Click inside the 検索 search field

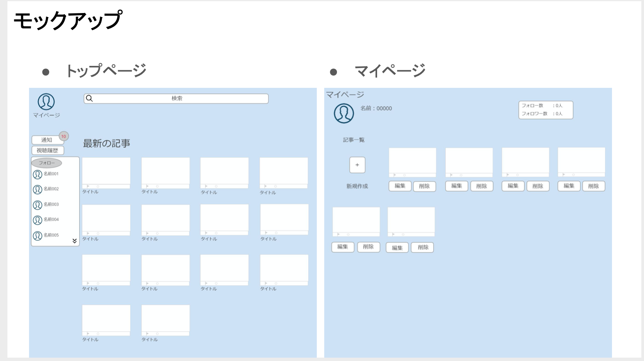tap(176, 99)
